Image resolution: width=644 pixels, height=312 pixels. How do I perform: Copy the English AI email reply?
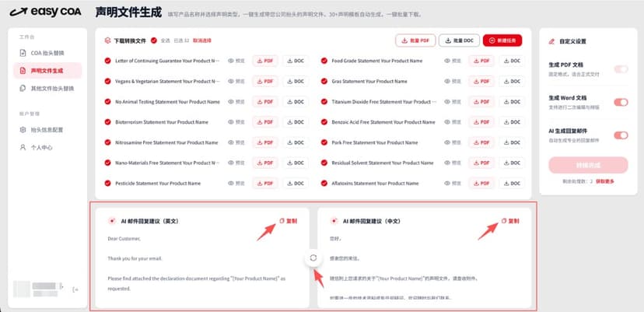[x=288, y=221]
